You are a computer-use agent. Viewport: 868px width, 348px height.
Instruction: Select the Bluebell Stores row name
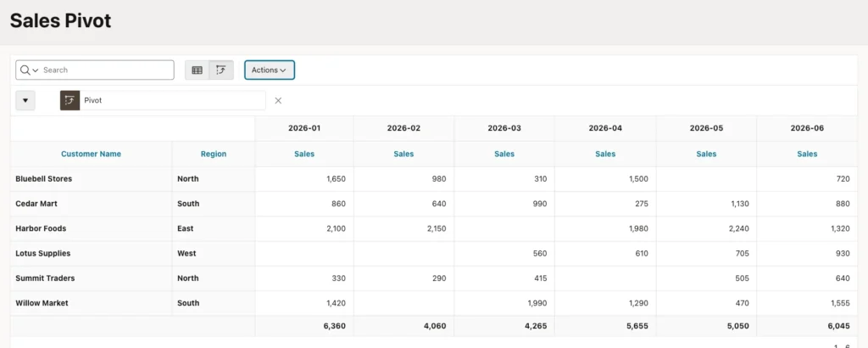[x=44, y=179]
